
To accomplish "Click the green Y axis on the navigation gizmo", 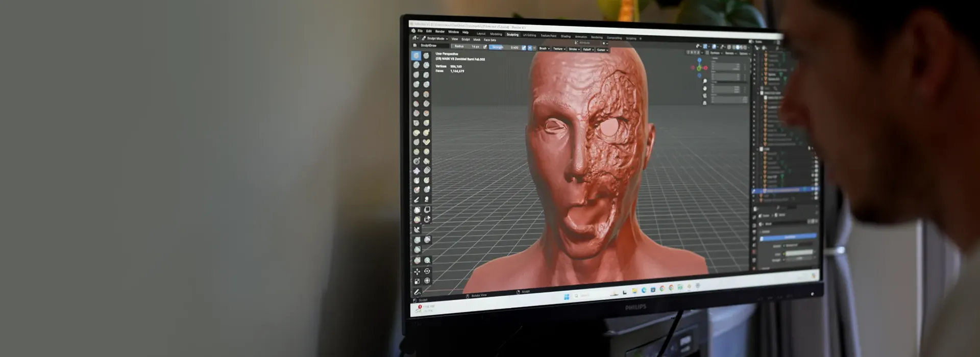I will (x=699, y=68).
